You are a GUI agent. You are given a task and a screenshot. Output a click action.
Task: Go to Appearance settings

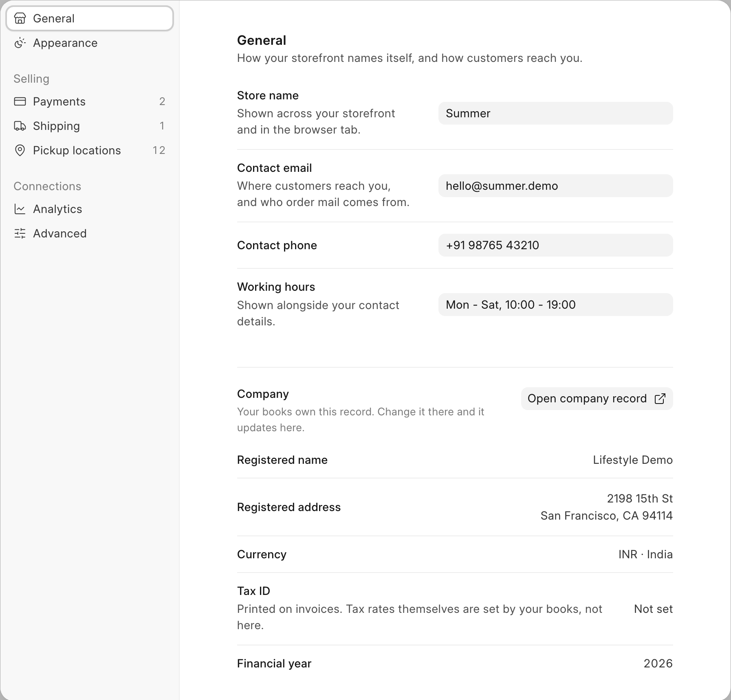90,43
